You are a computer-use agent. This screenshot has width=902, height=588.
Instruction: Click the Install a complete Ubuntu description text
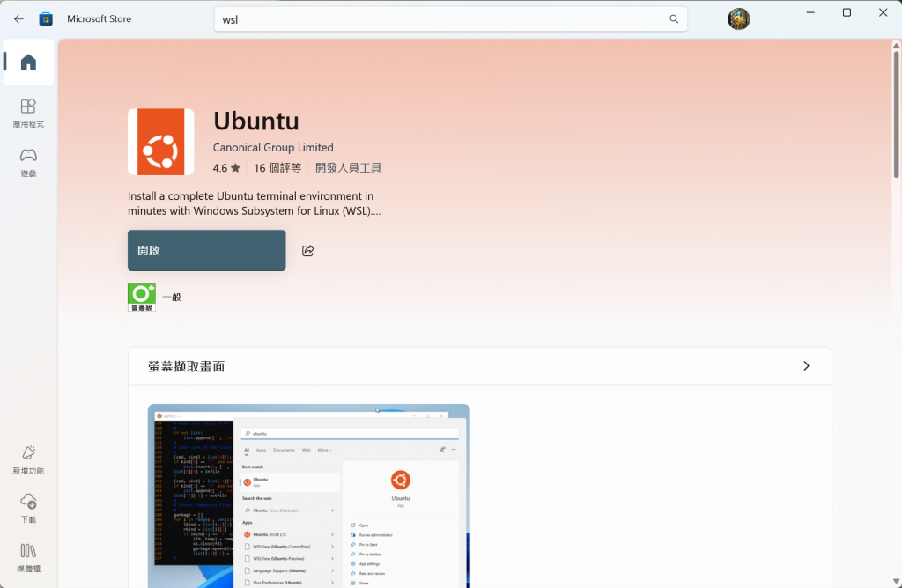click(x=255, y=203)
